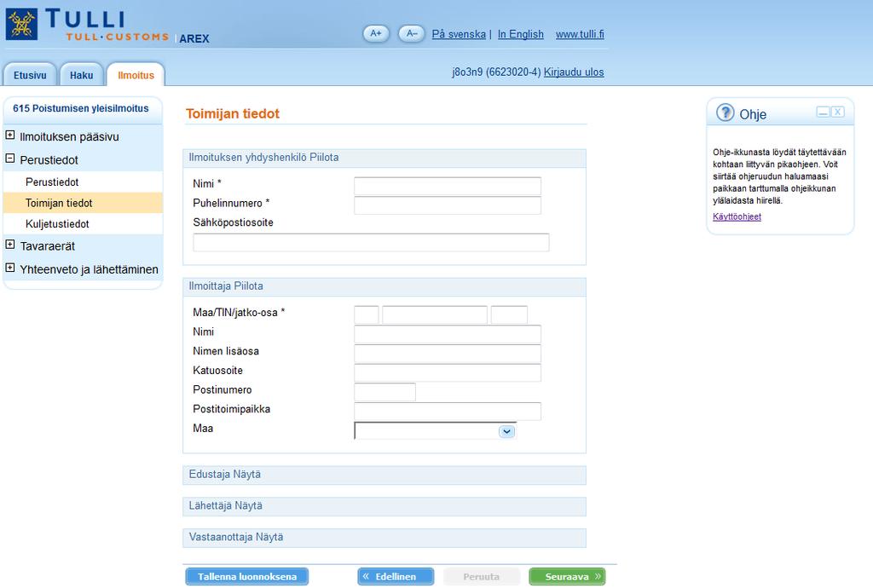873x588 pixels.
Task: Increase font size with A+ button
Action: pos(376,33)
